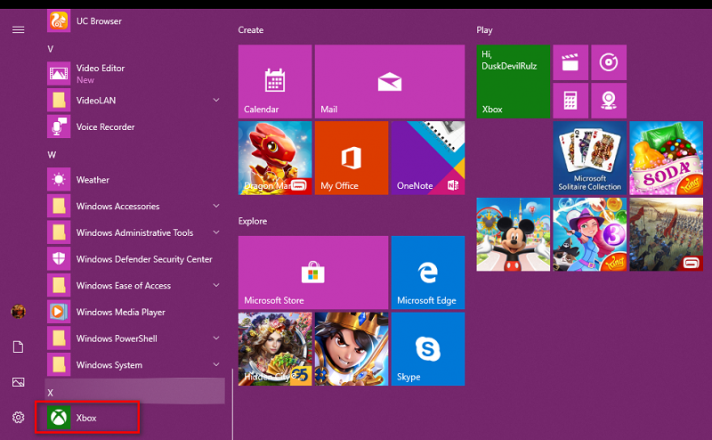
Task: Launch Windows Media Player
Action: point(135,312)
